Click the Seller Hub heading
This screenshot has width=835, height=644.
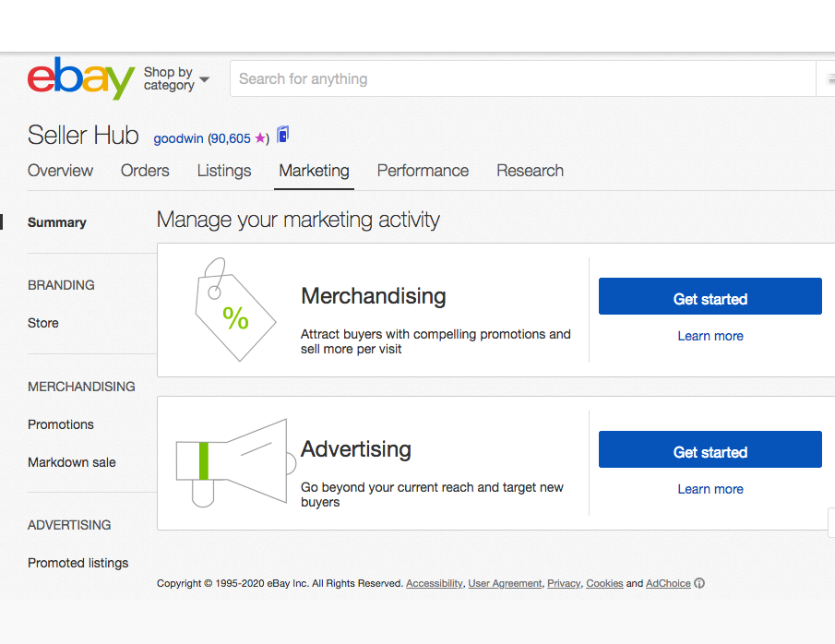[x=83, y=136]
